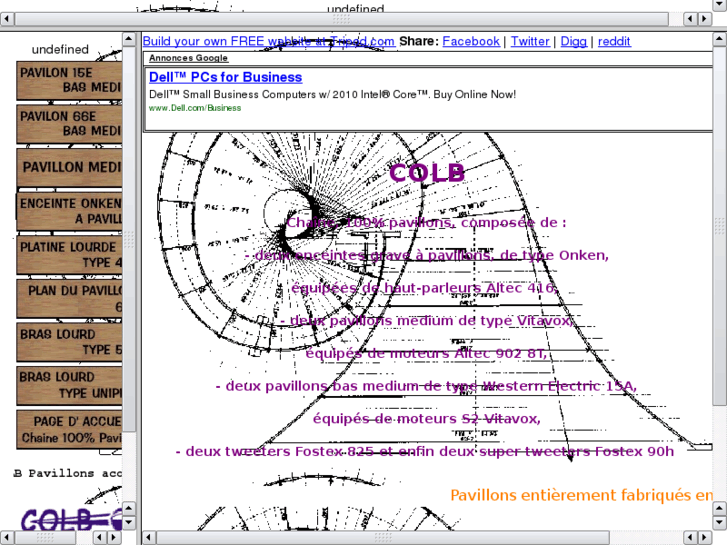727x545 pixels.
Task: Click the 'deux enceintes grave à pavillons, de type Onken' line
Action: pos(427,255)
